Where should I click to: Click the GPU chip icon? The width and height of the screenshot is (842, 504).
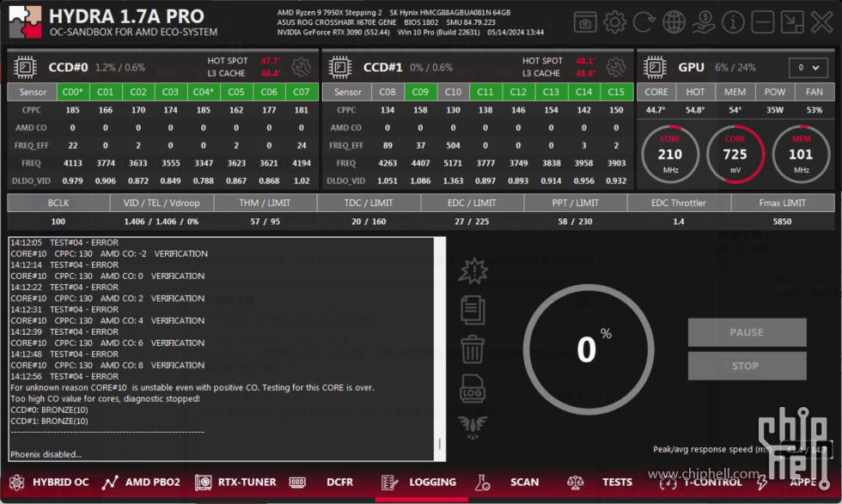[655, 68]
